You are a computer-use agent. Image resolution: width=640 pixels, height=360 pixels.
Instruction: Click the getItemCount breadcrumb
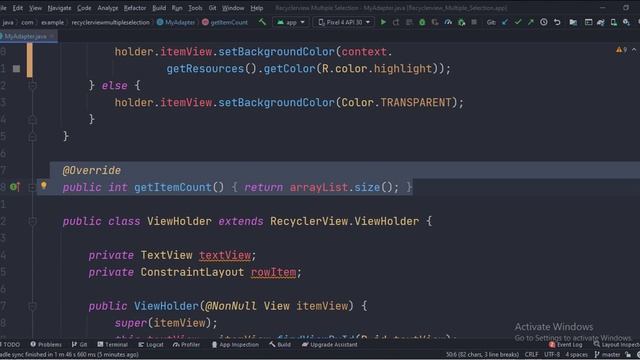(x=225, y=22)
